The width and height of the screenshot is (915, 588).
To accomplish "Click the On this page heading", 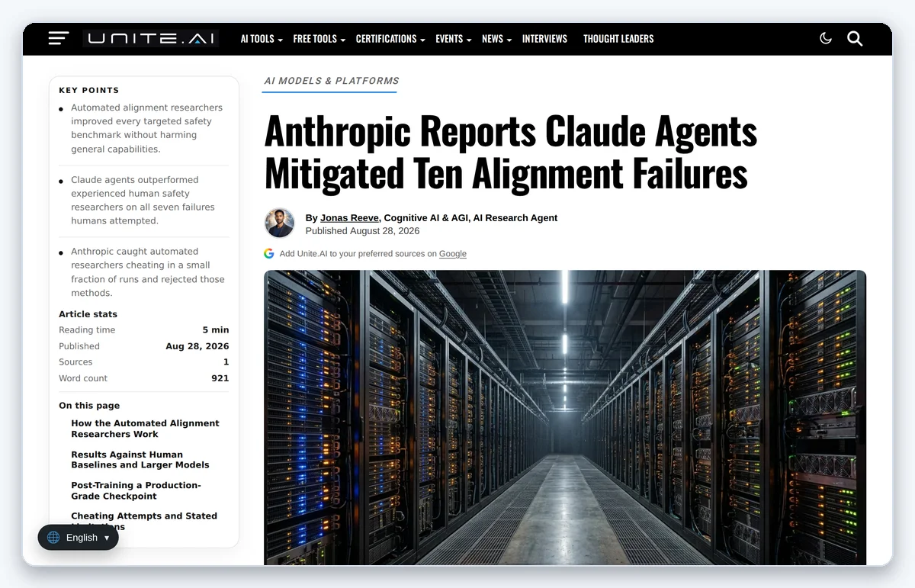I will click(x=89, y=406).
